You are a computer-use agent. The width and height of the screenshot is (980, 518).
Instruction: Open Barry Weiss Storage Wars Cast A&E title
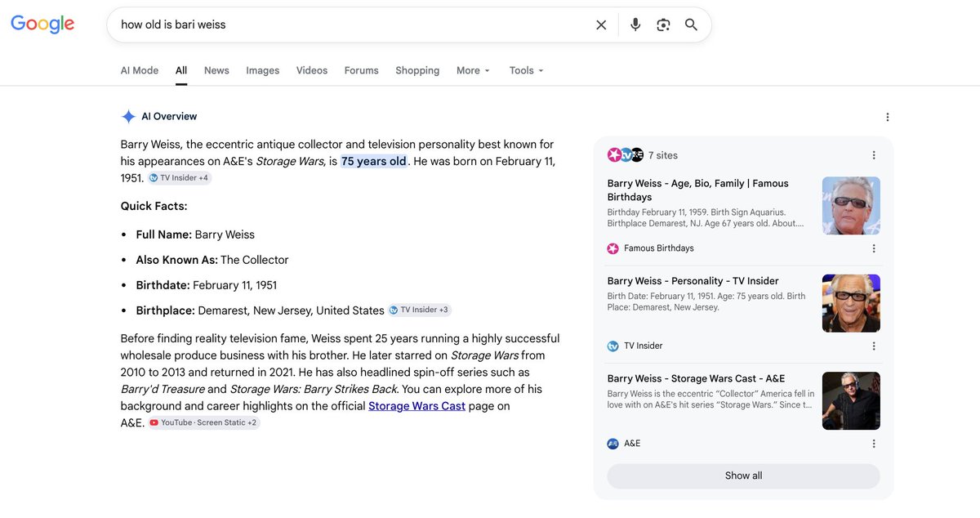coord(696,378)
